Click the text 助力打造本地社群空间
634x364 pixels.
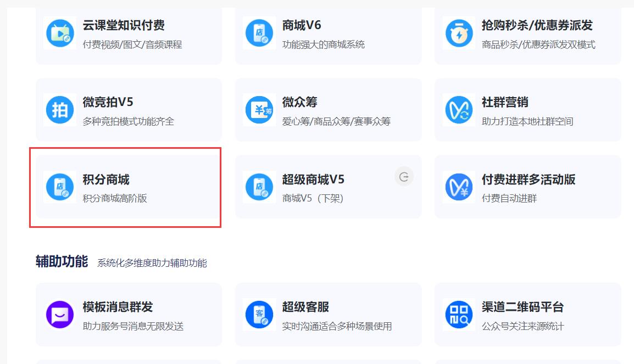[527, 121]
